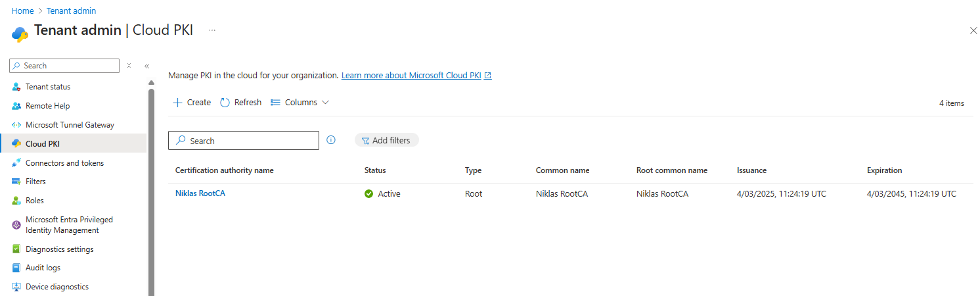Click the Filters icon in sidebar
The width and height of the screenshot is (980, 296).
point(16,182)
